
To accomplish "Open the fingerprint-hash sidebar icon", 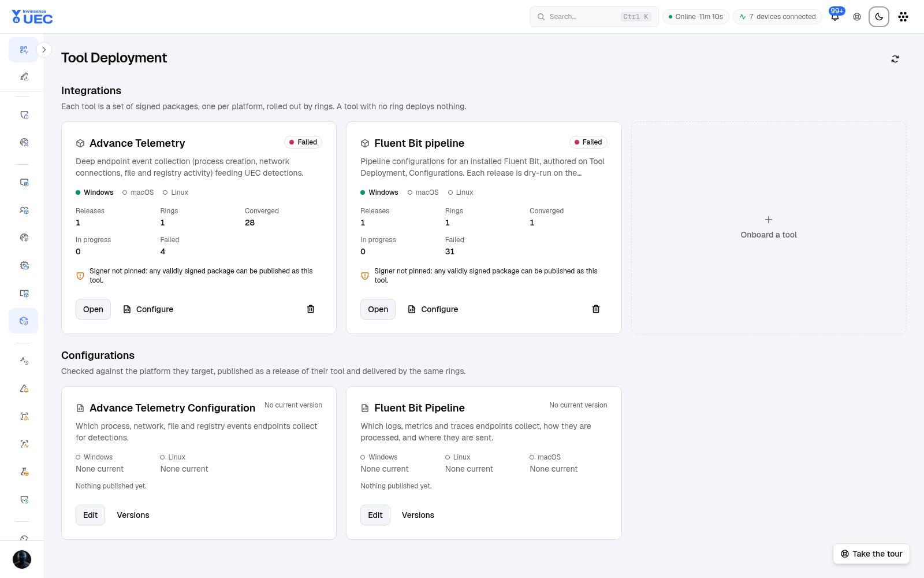I will tap(24, 238).
